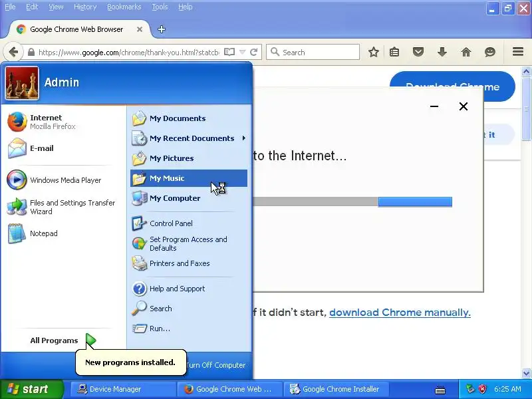This screenshot has height=399, width=532.
Task: Click the installer progress bar
Action: tap(352, 201)
